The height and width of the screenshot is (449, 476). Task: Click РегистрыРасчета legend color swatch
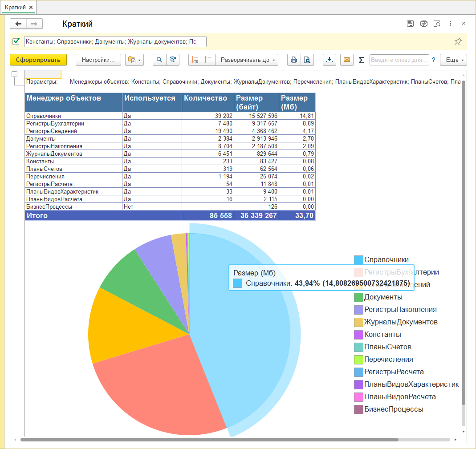359,372
